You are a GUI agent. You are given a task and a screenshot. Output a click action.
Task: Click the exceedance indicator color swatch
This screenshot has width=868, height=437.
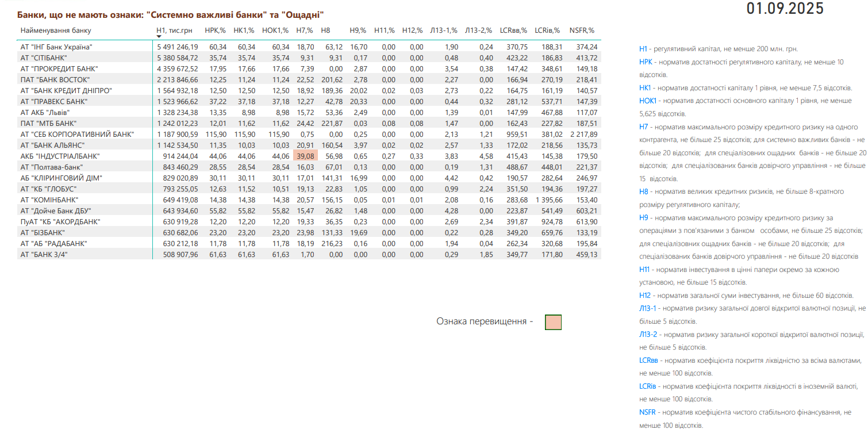tap(553, 322)
